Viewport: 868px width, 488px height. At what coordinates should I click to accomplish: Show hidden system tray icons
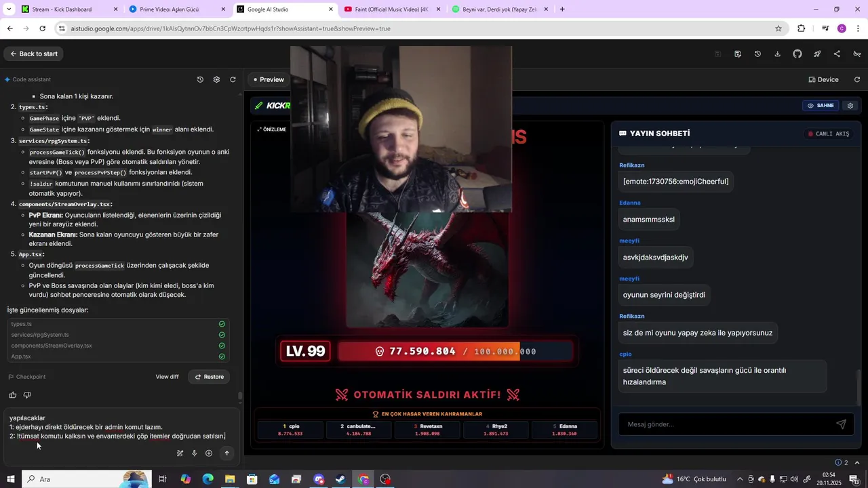(740, 479)
